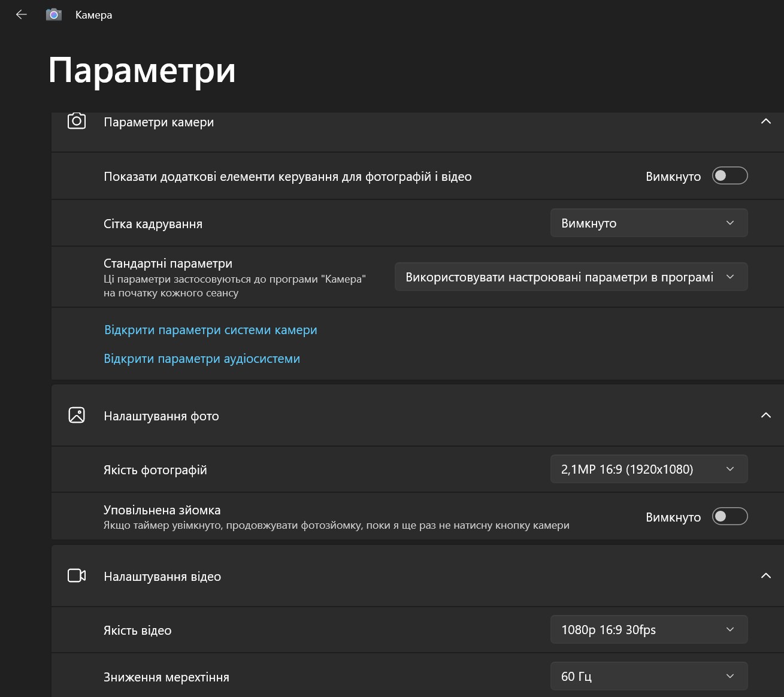Click the Параметри камери section header label

pyautogui.click(x=159, y=122)
